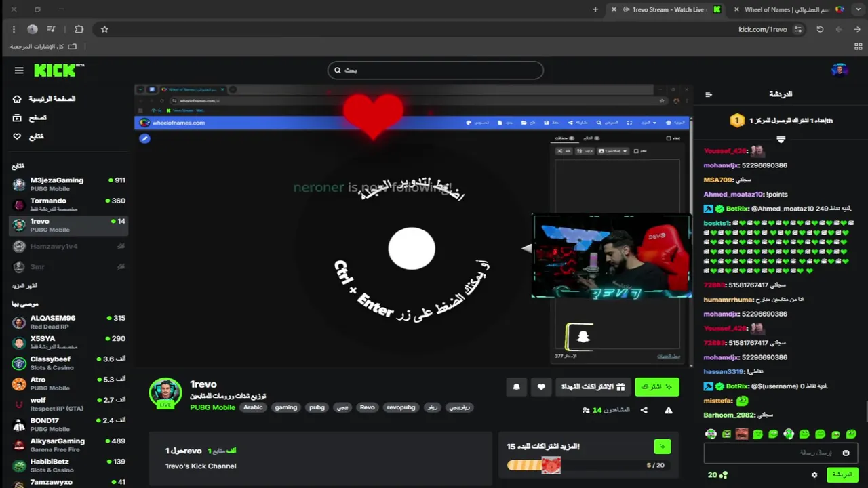The height and width of the screenshot is (488, 868).
Task: Click the KICK logo
Action: point(59,70)
